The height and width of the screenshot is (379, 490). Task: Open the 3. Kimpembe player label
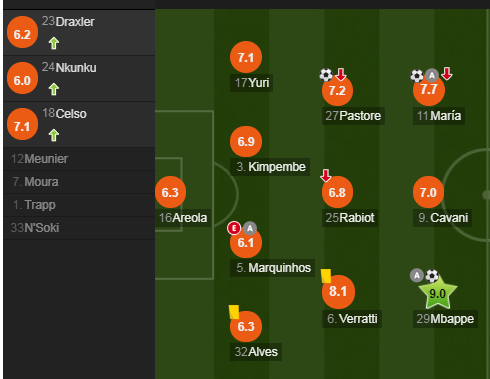(x=270, y=167)
